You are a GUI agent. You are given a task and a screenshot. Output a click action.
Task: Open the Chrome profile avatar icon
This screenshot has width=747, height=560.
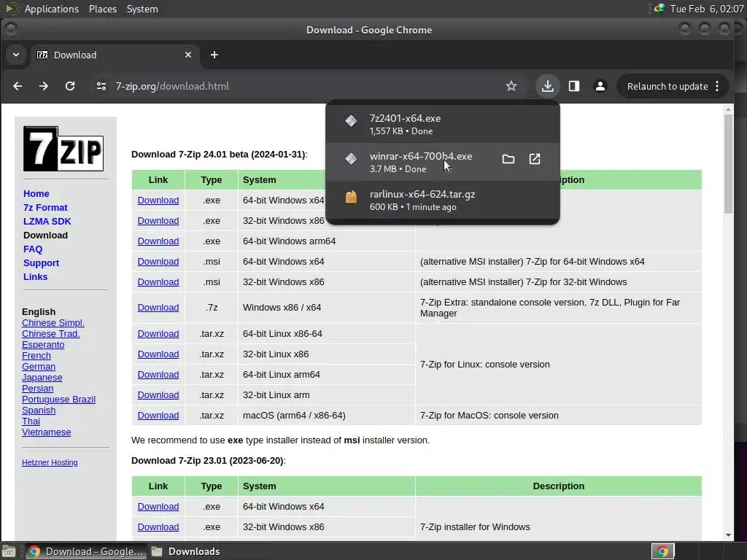pos(600,86)
